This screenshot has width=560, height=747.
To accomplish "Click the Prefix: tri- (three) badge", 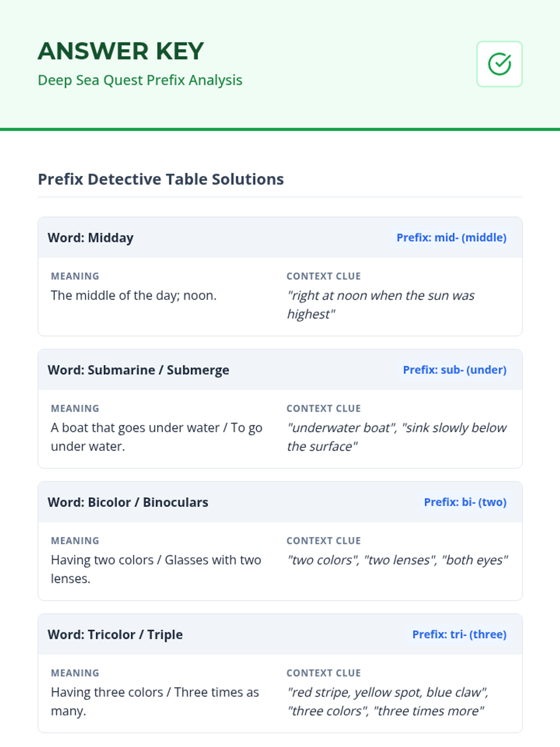I will click(x=459, y=634).
